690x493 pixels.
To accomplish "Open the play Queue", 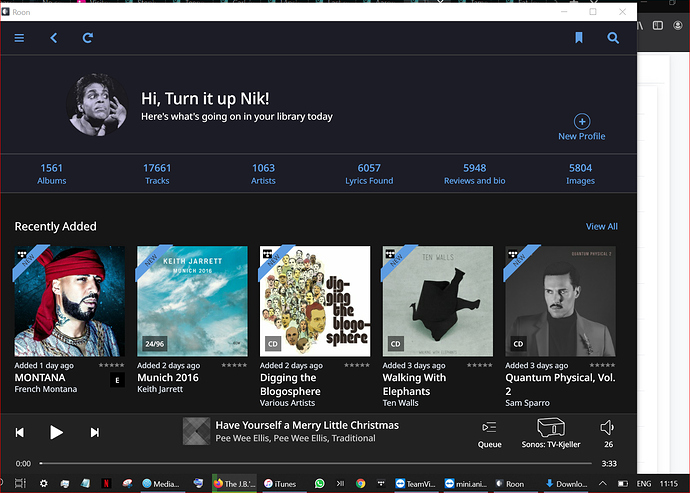I will click(489, 434).
